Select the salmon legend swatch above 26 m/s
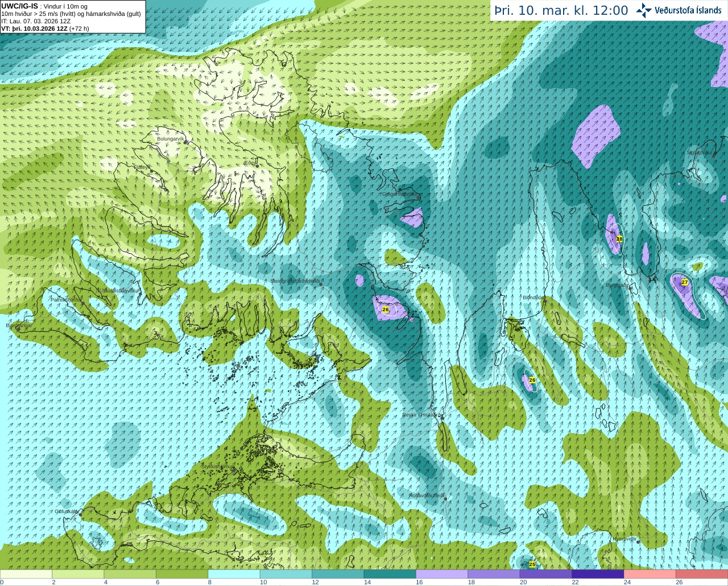728x586 pixels. pos(702,574)
